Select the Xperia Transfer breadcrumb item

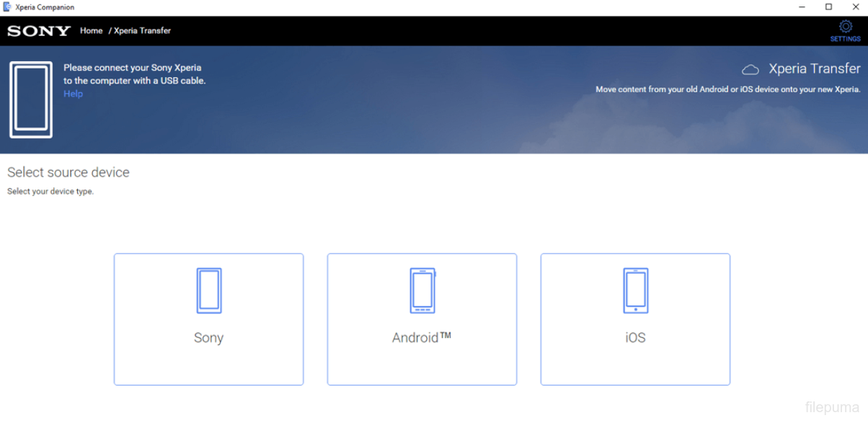click(x=142, y=31)
